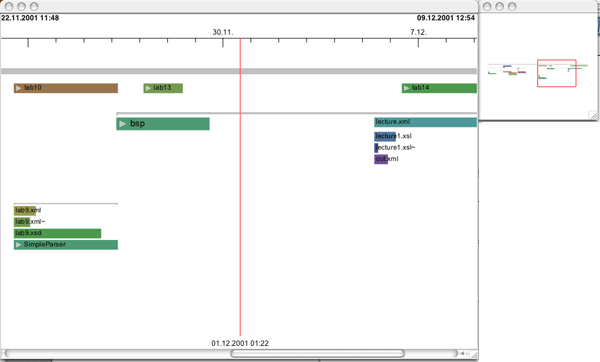600x362 pixels.
Task: Click the red viewport rectangle in overview window
Action: click(x=557, y=73)
